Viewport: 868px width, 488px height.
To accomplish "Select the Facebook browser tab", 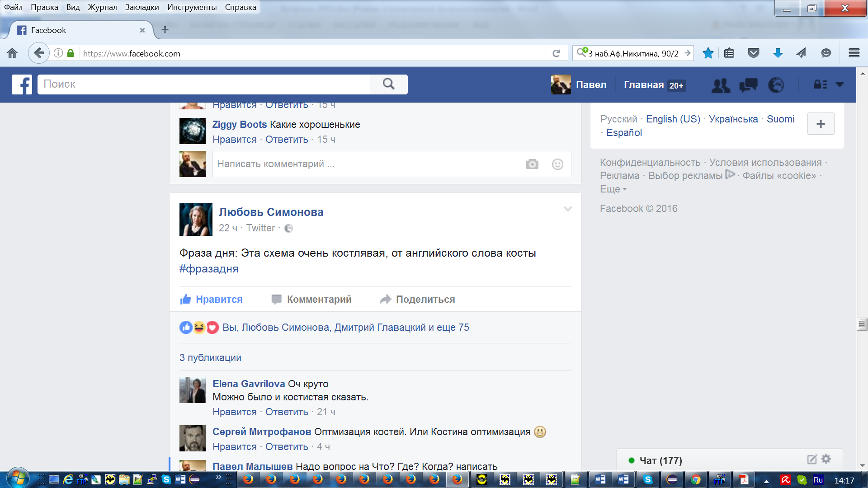I will tap(81, 30).
